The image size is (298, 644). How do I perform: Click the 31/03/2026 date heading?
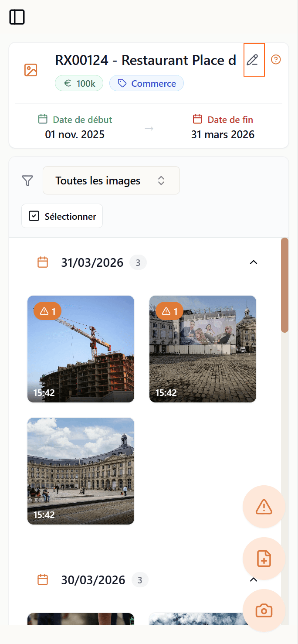pyautogui.click(x=92, y=263)
